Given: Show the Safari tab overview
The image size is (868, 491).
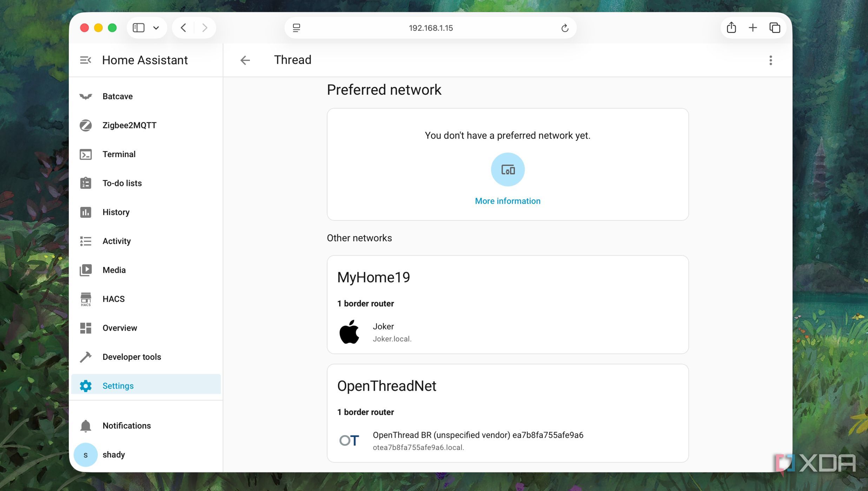Looking at the screenshot, I should 775,28.
